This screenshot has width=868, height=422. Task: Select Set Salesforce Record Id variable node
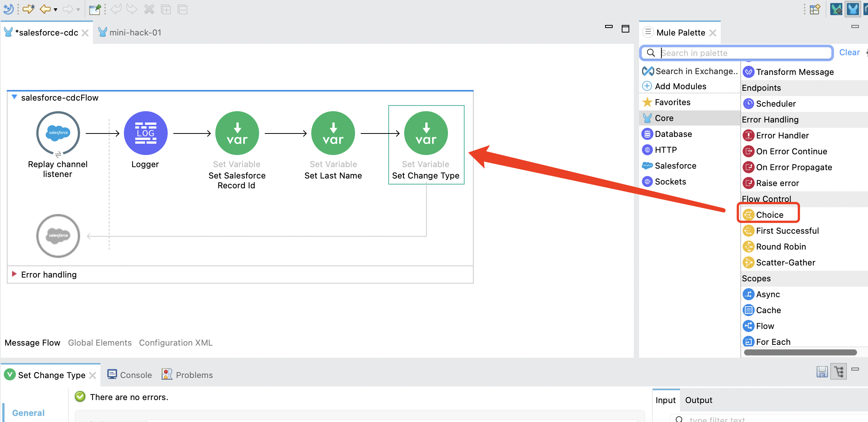[237, 133]
